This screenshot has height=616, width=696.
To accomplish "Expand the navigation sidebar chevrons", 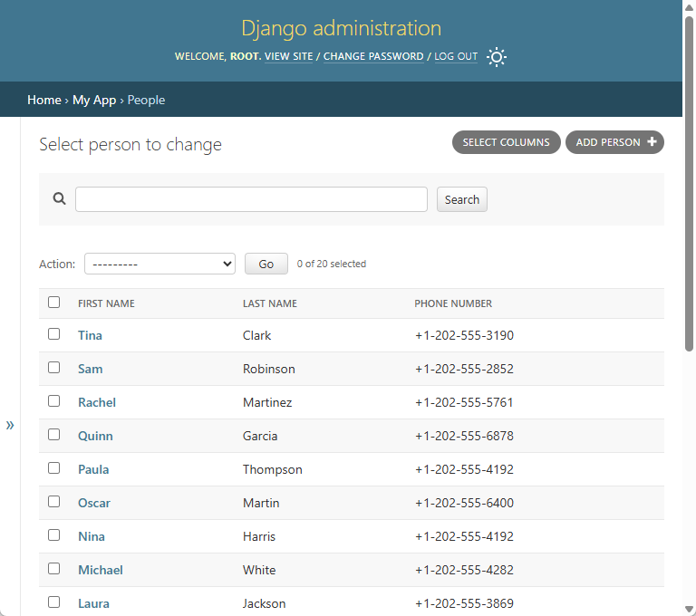I will [x=10, y=425].
